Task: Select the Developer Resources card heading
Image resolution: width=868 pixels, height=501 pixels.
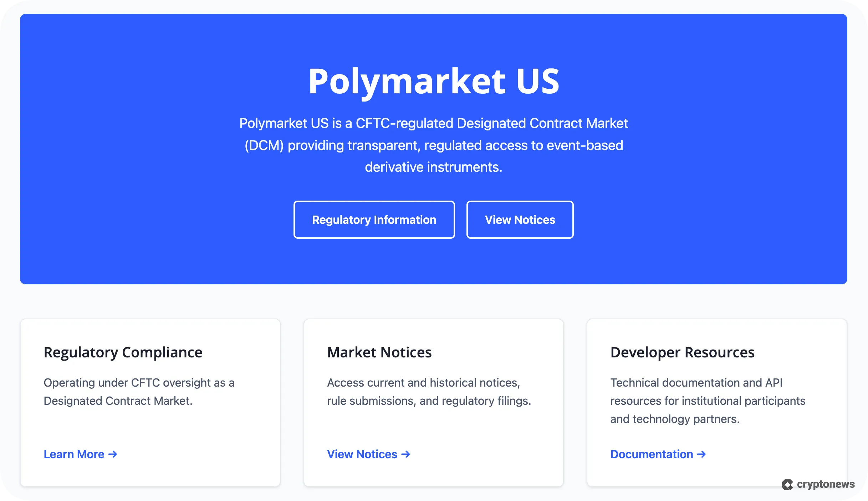Action: tap(682, 352)
